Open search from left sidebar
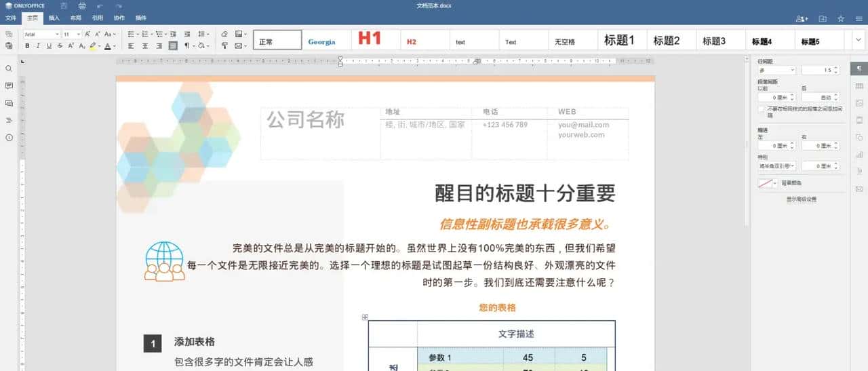This screenshot has width=868, height=371. point(9,69)
